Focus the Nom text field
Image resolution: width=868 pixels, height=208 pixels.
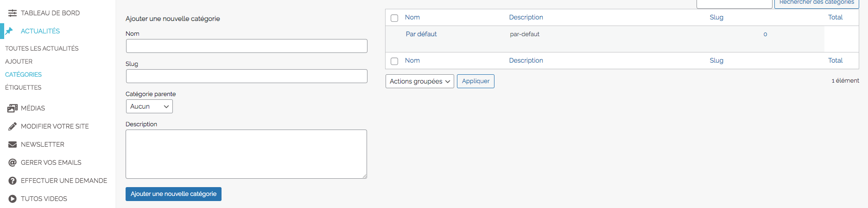(247, 46)
